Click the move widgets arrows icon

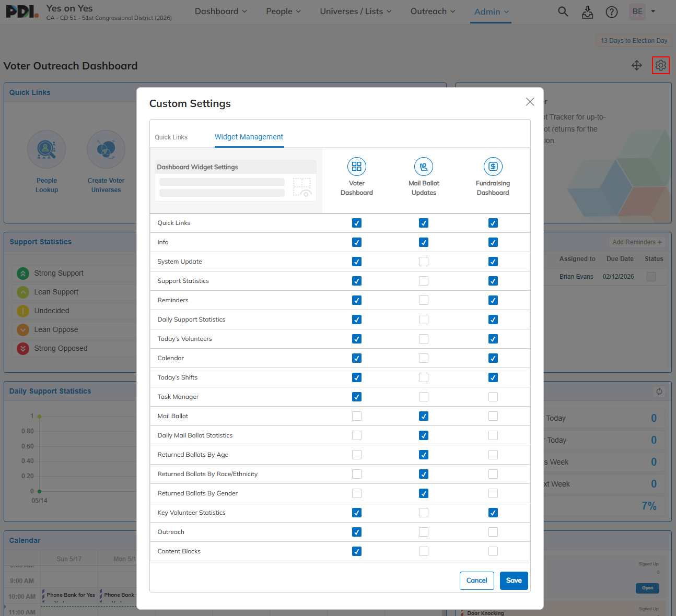coord(637,65)
